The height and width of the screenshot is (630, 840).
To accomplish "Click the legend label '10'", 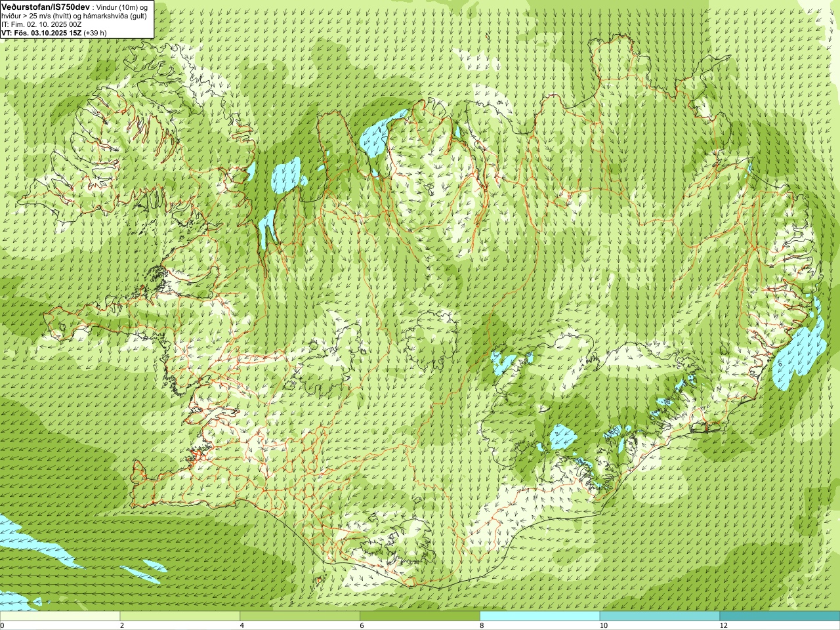I will 604,625.
